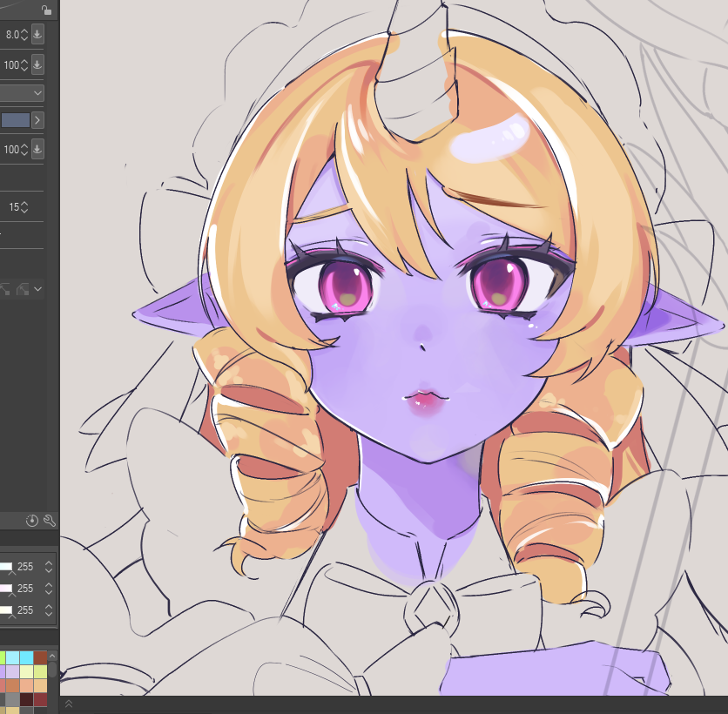Select the reddish-brown swatch beside dark maroon
The height and width of the screenshot is (714, 728).
[x=40, y=699]
